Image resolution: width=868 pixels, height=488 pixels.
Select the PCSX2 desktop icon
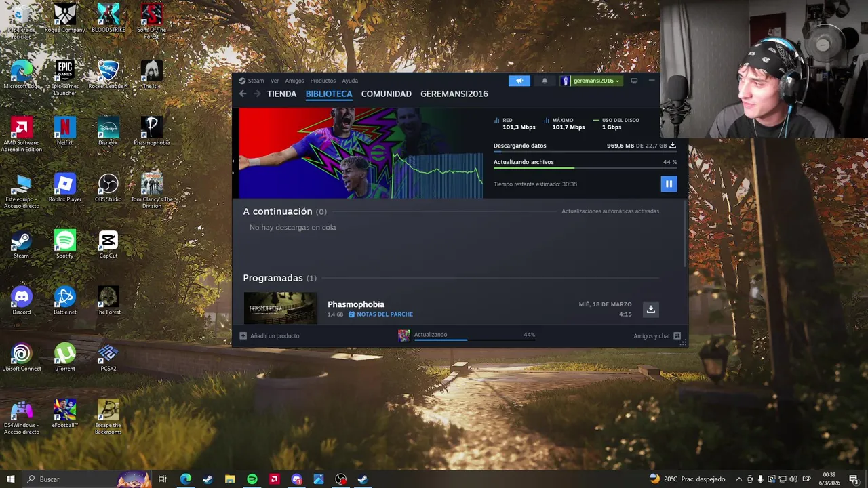(x=108, y=358)
